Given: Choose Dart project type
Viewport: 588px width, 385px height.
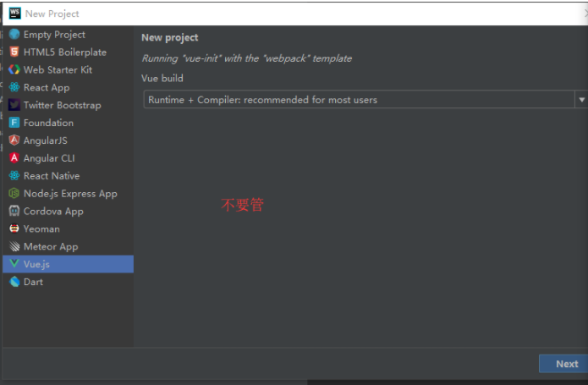Looking at the screenshot, I should tap(68, 282).
